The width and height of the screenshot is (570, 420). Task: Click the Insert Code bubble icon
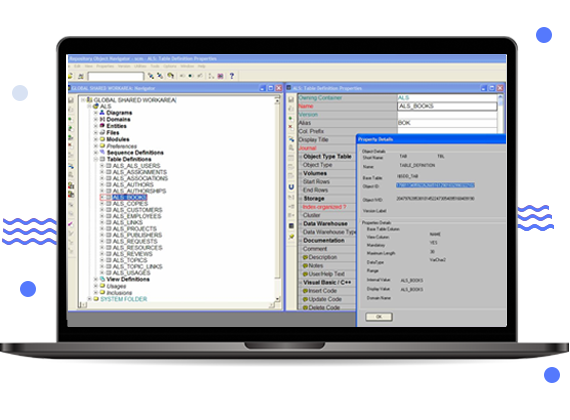305,291
